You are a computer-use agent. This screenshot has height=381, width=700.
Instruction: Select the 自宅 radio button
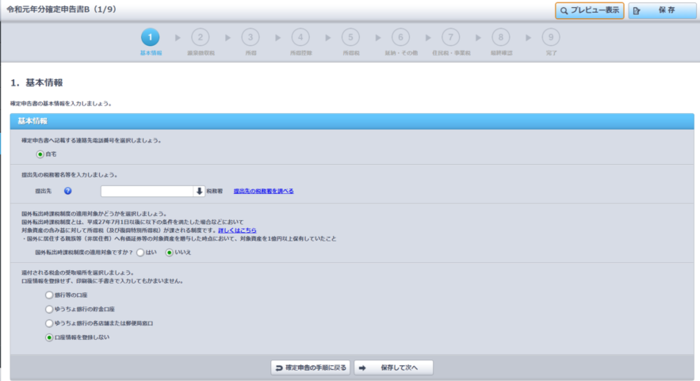pyautogui.click(x=40, y=155)
